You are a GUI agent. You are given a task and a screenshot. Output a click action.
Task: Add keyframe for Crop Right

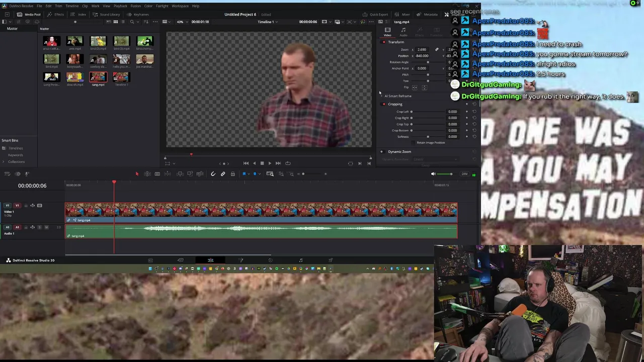click(466, 118)
